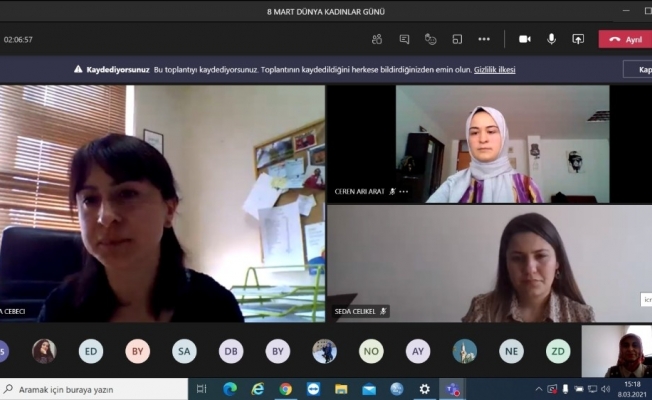Expand the hidden system tray icons

tap(539, 389)
